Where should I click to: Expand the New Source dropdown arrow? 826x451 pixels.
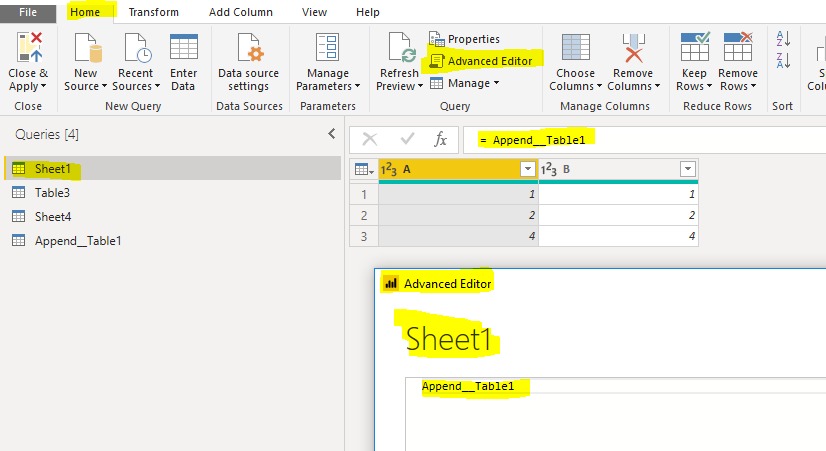pos(104,86)
